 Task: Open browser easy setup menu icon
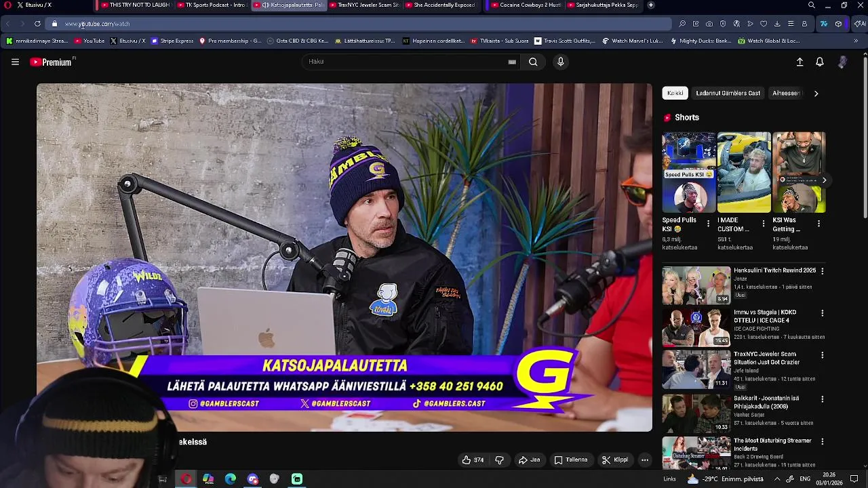coord(791,24)
